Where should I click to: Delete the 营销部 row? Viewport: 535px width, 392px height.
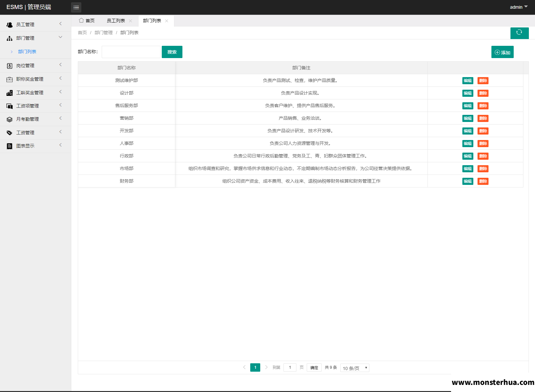pos(483,118)
